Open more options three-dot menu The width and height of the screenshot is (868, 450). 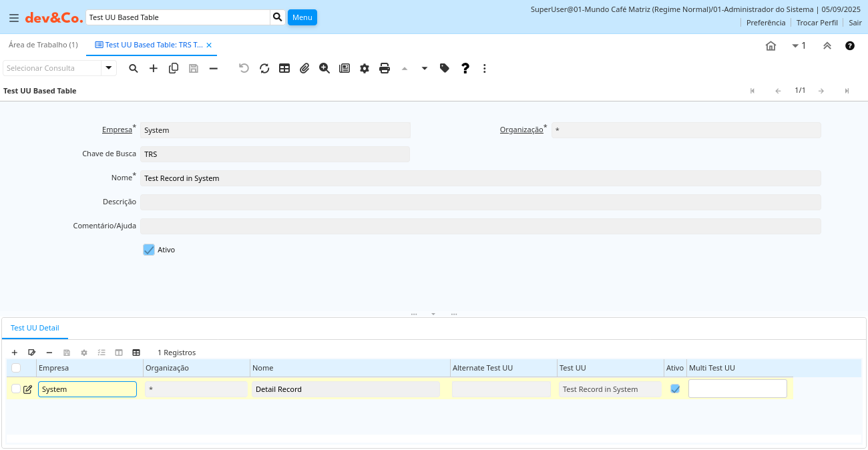(x=485, y=68)
